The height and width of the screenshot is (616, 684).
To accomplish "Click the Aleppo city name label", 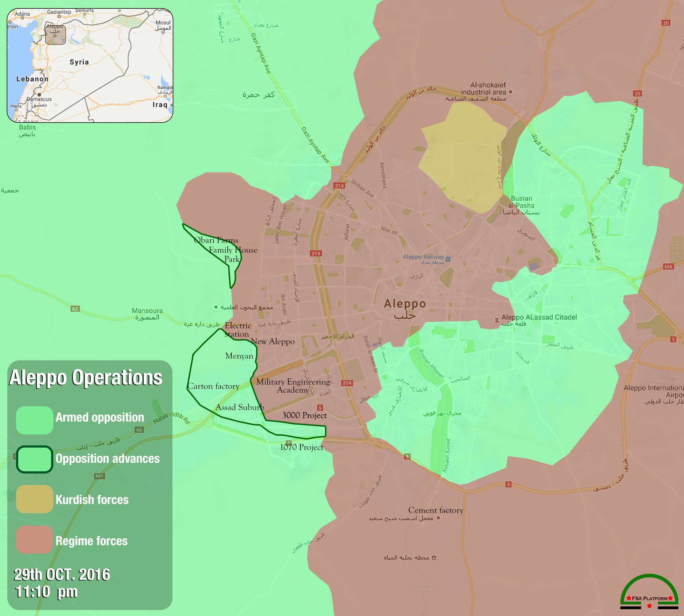I will click(x=405, y=304).
